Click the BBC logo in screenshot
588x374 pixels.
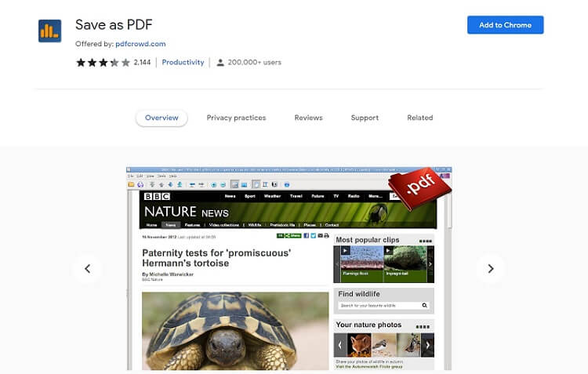coord(157,196)
